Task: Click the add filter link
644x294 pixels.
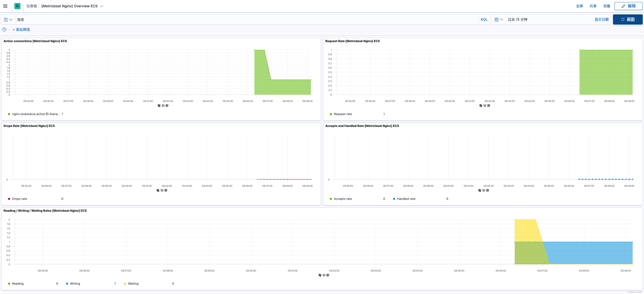Action: [x=21, y=30]
